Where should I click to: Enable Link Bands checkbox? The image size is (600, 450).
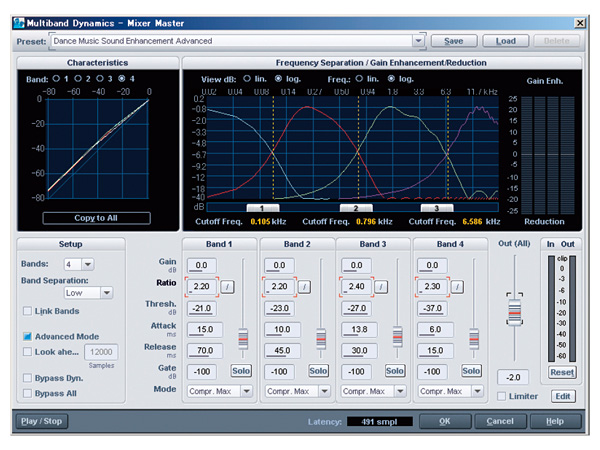[x=27, y=311]
